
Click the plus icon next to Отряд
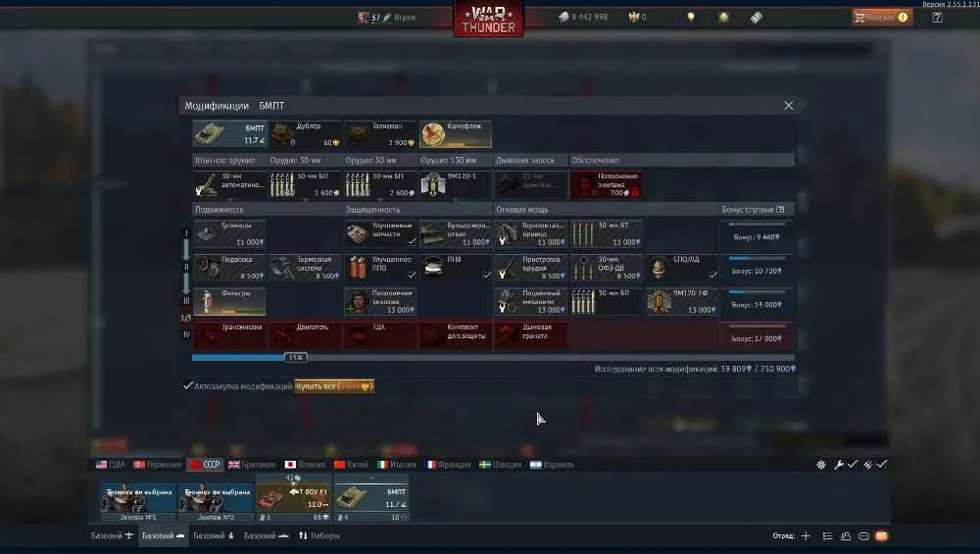[806, 536]
